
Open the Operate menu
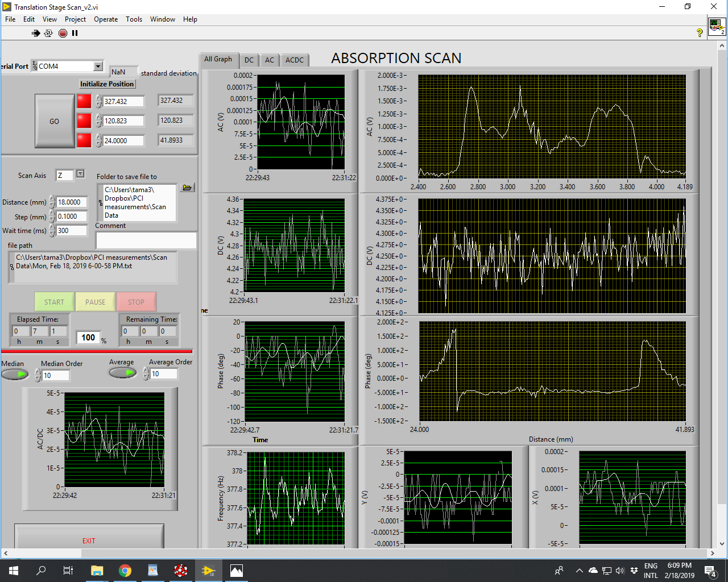106,19
